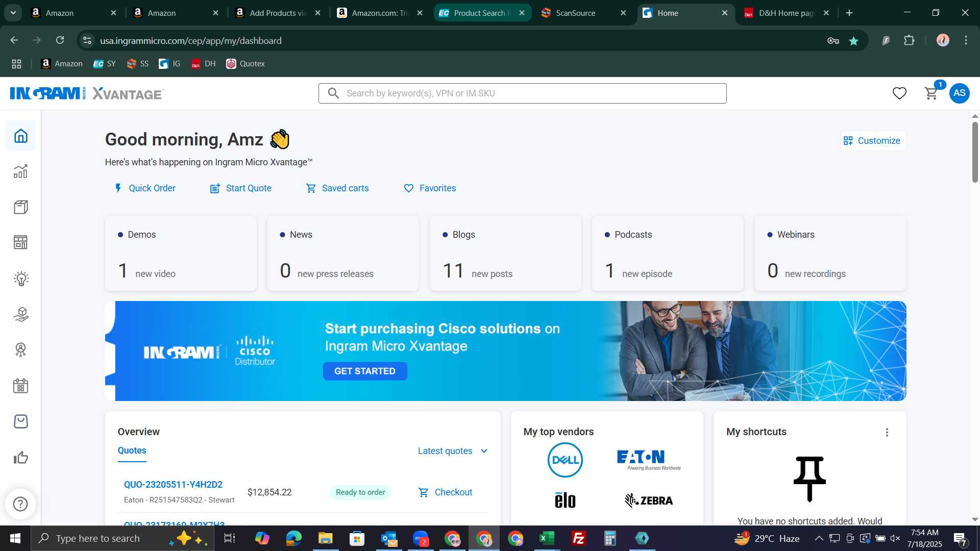Click the page vertical scrollbar thumb

click(x=975, y=152)
